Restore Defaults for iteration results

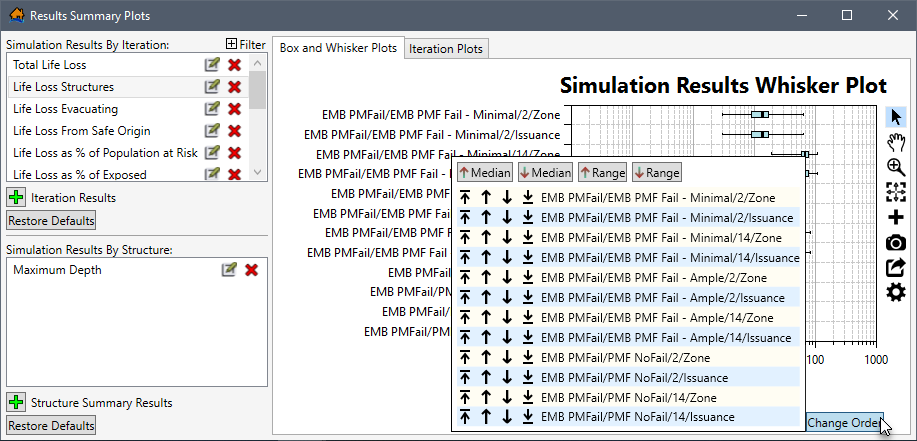[51, 221]
